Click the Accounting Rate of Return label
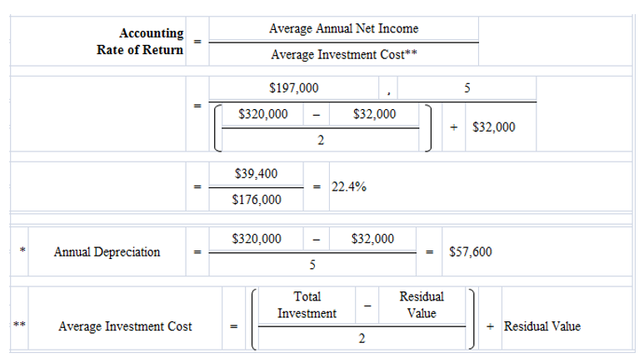This screenshot has height=363, width=644. (140, 41)
